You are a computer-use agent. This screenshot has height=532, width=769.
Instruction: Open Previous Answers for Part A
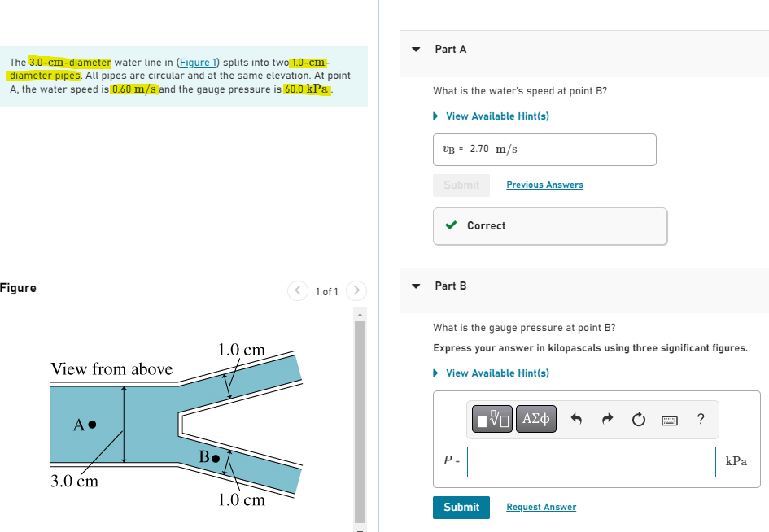point(544,185)
